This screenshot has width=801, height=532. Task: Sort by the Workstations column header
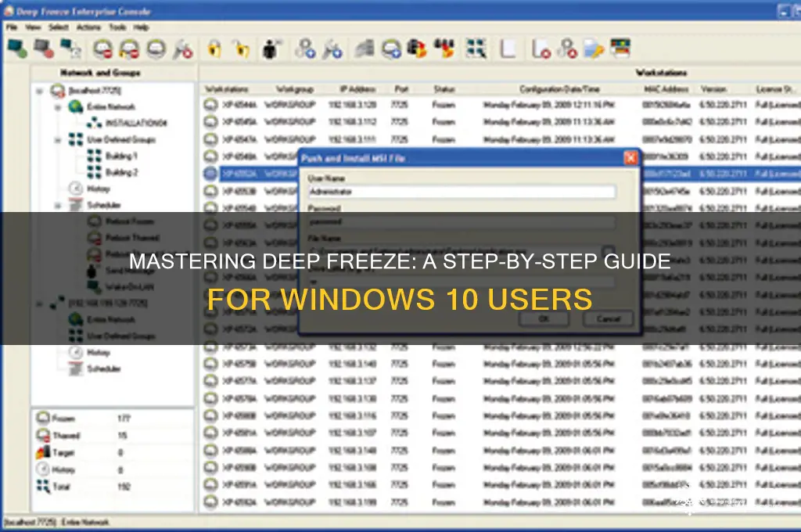point(226,89)
